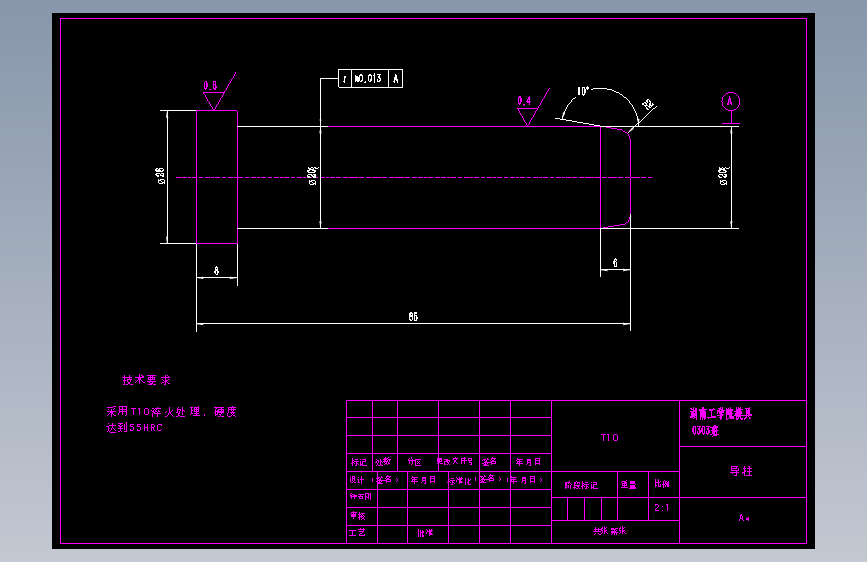Click the 比例 header cell
Screen dimensions: 867x562
(x=662, y=483)
